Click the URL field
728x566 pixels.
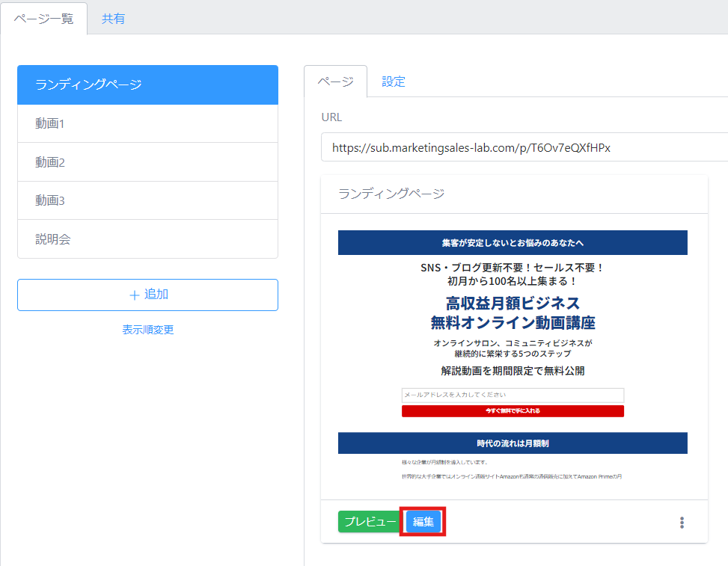[x=524, y=147]
